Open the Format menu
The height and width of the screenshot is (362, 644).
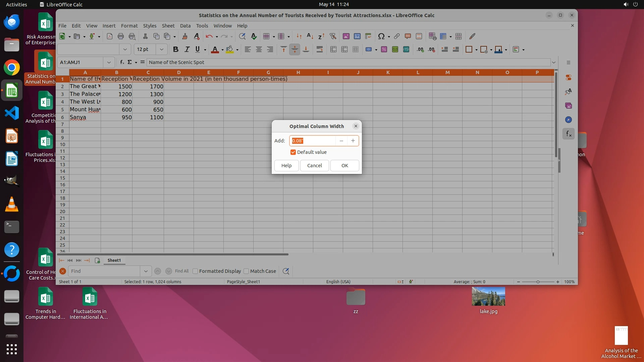tap(129, 26)
